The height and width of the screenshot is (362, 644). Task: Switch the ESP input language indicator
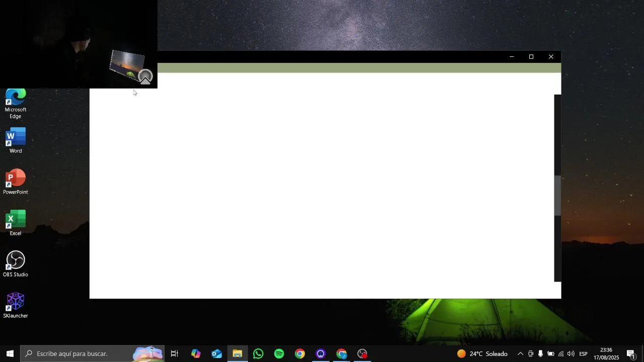[583, 353]
